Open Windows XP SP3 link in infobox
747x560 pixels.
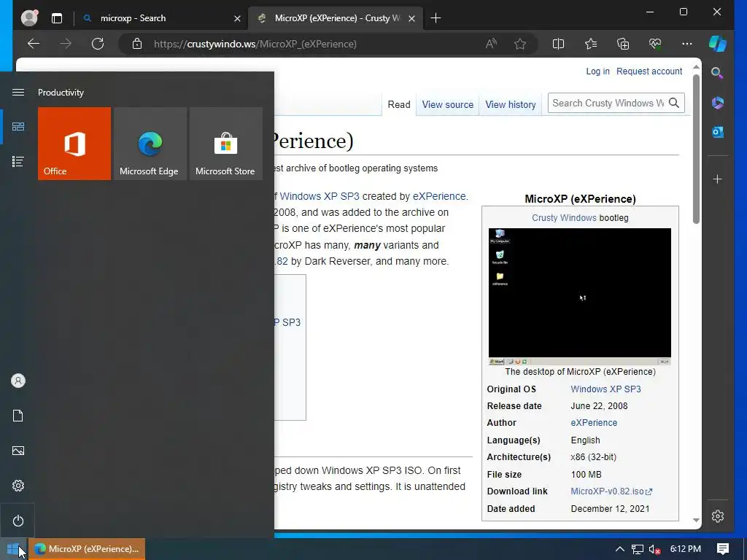pos(606,389)
